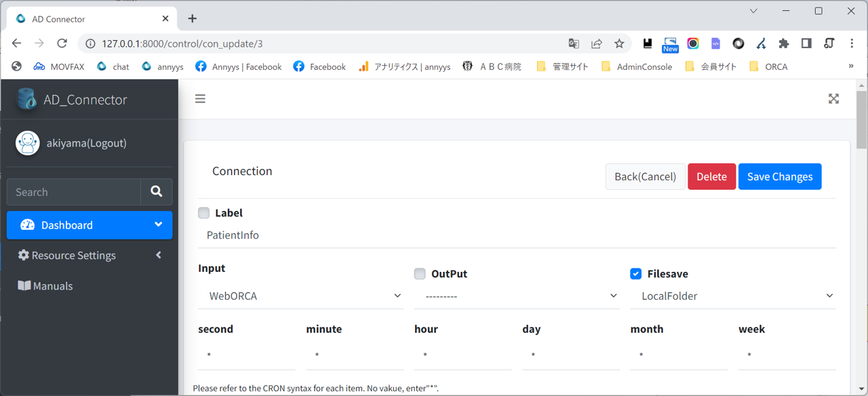
Task: Tick the OutPut checkbox
Action: [x=420, y=274]
